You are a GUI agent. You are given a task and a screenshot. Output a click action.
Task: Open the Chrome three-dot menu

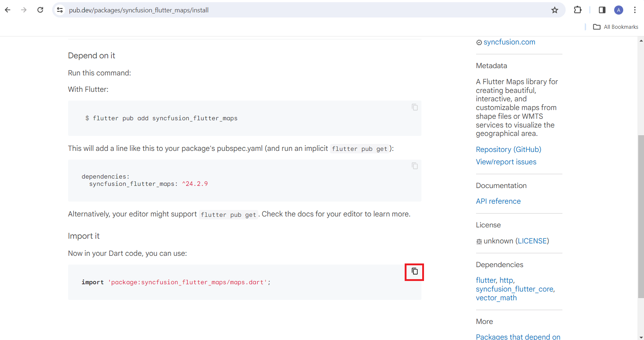[x=635, y=10]
